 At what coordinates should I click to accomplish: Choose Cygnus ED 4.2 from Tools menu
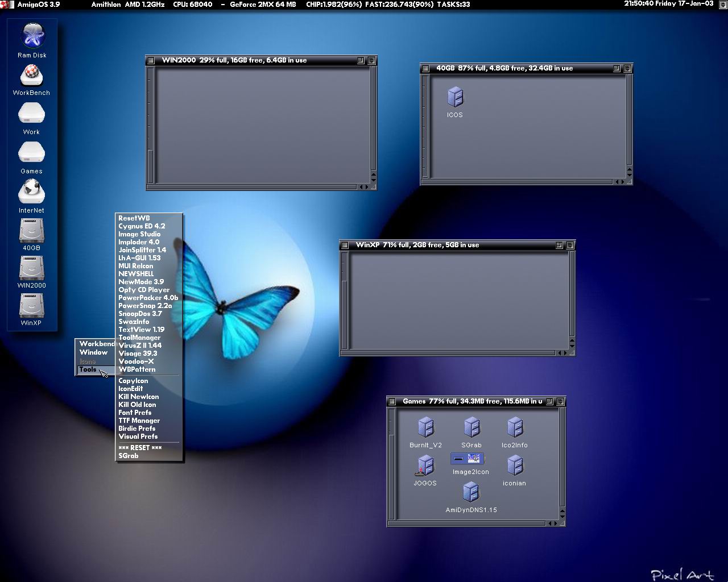point(142,226)
